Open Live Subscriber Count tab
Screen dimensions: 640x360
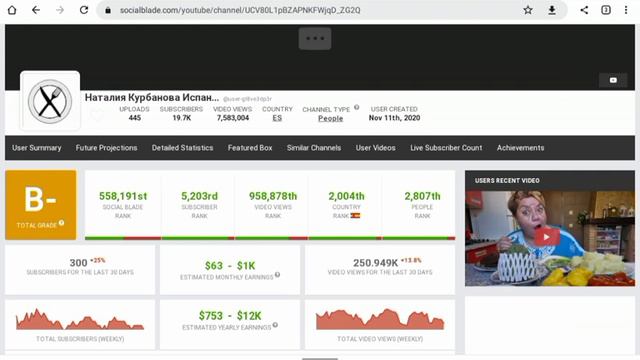[446, 148]
